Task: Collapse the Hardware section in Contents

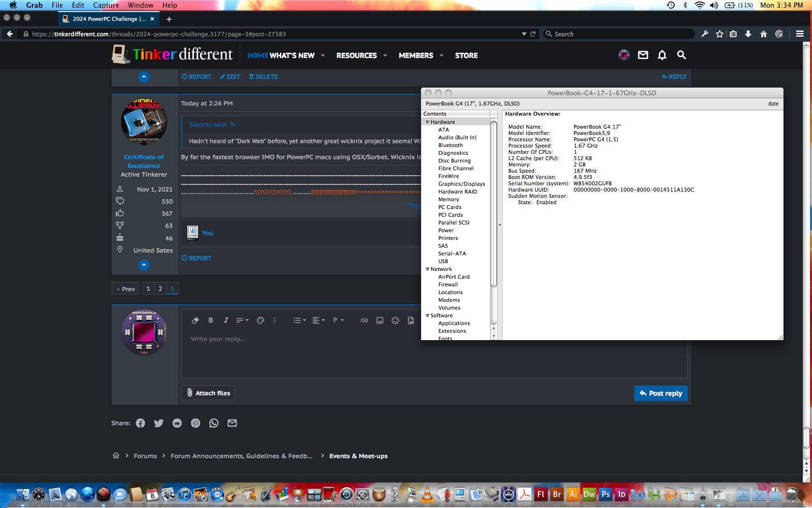Action: (x=427, y=122)
